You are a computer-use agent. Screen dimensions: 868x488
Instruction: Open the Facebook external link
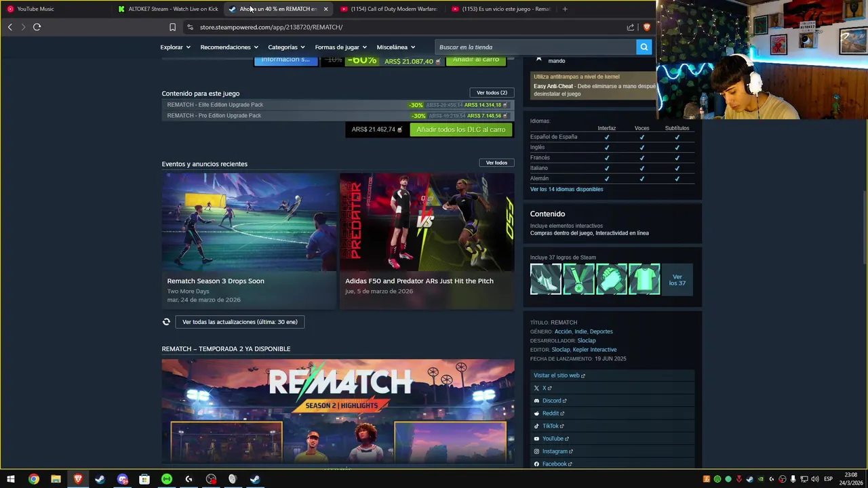point(557,464)
